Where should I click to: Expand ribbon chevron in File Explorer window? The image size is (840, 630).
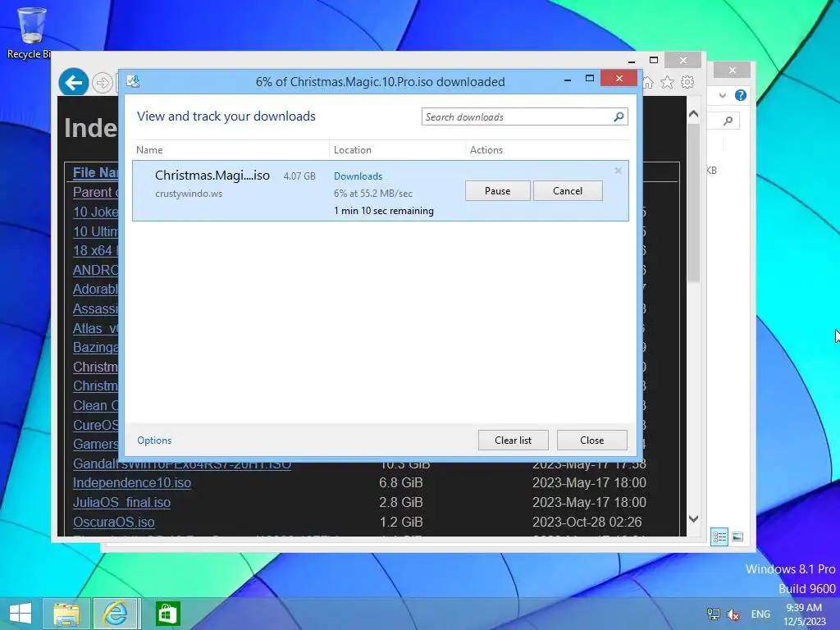click(x=723, y=95)
